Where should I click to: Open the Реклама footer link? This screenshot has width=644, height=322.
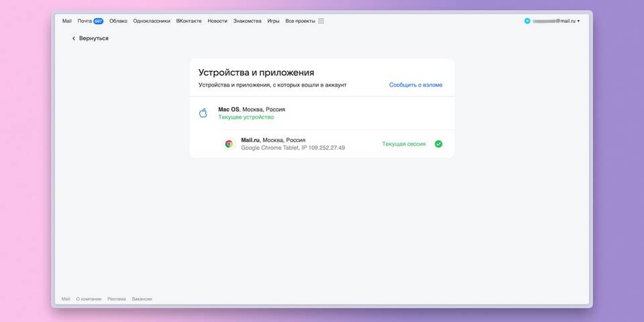(x=116, y=299)
